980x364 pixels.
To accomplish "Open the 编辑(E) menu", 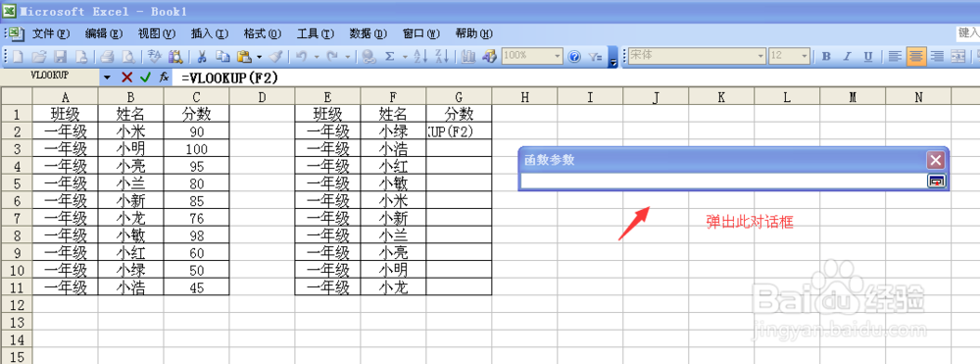I will 104,33.
